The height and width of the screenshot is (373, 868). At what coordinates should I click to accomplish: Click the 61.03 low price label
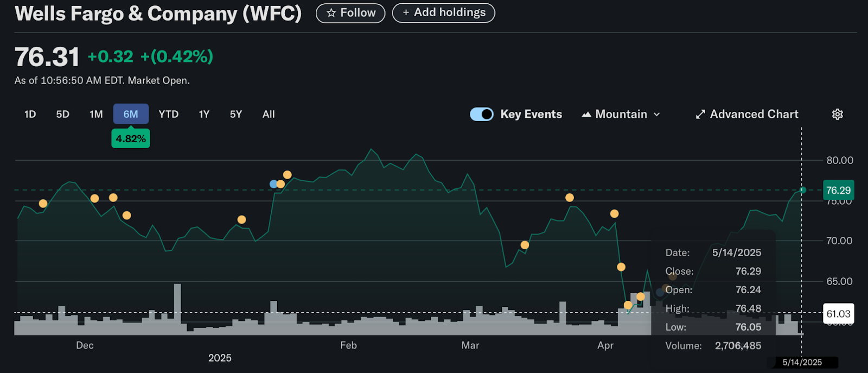838,314
